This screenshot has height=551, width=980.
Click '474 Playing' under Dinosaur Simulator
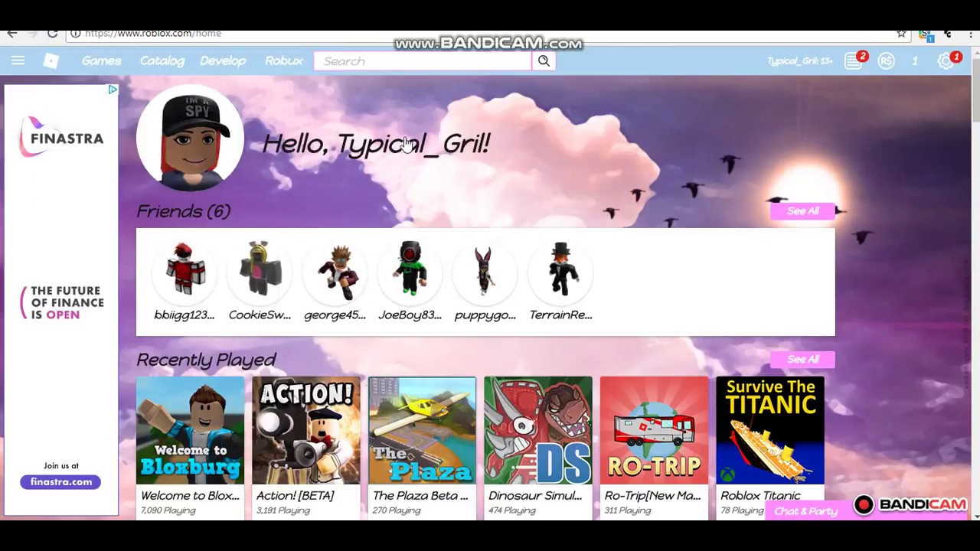(512, 510)
